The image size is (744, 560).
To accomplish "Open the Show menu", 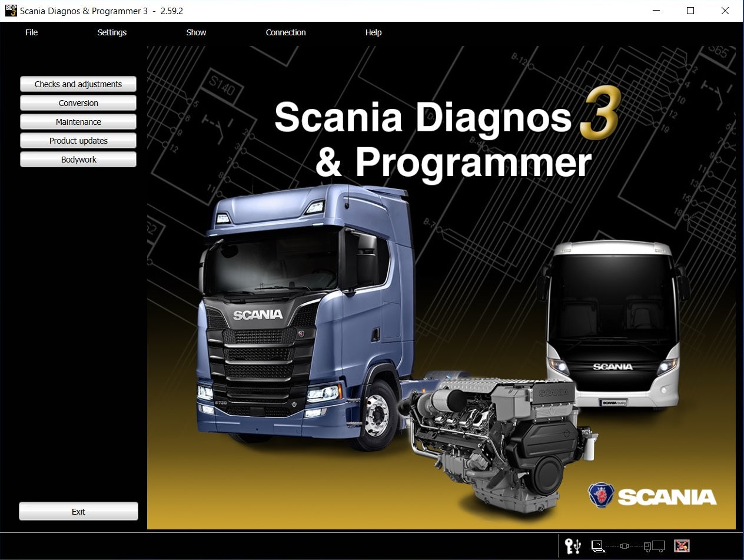I will coord(196,32).
